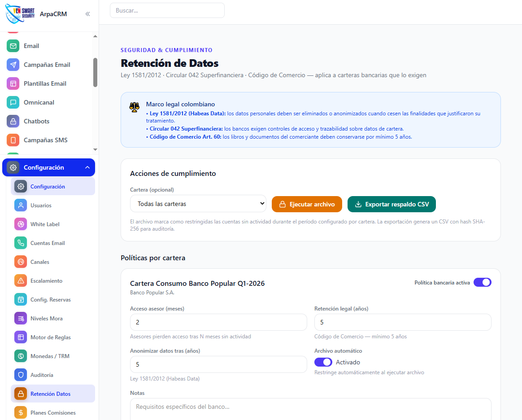
Task: Open Usuarios settings page
Action: (x=53, y=205)
